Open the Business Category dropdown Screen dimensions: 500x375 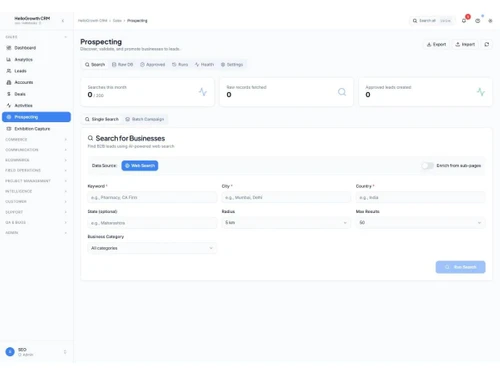[152, 248]
